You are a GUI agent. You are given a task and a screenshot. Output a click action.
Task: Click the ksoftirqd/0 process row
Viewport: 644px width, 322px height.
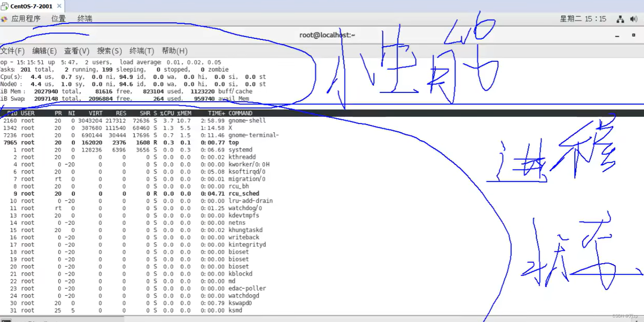[x=139, y=172]
